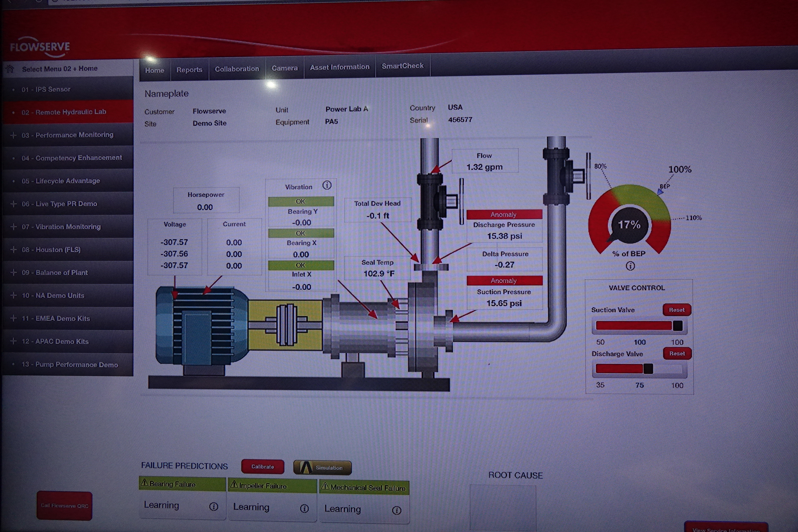Click the Calibrate button
Screen dimensions: 798x532
click(262, 466)
